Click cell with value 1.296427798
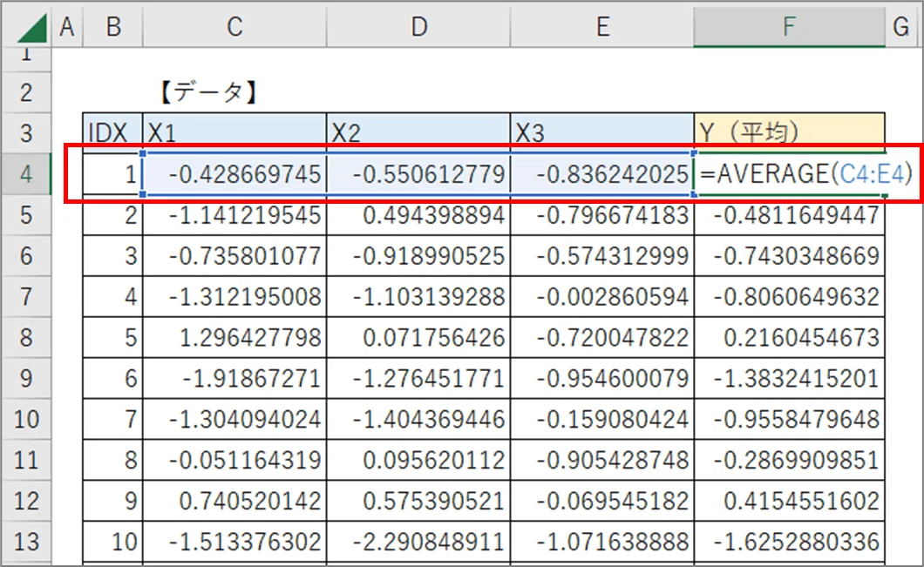Viewport: 924px width, 567px height. click(234, 337)
